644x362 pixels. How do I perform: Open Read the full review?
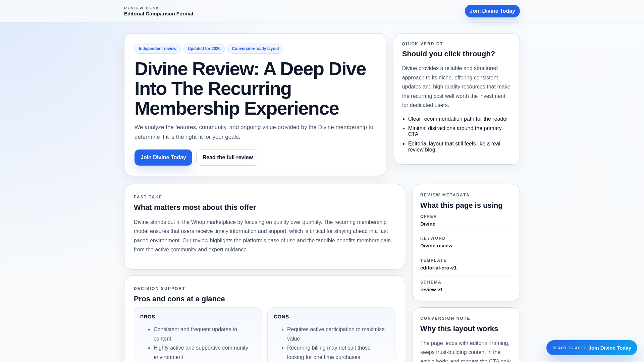pos(228,158)
